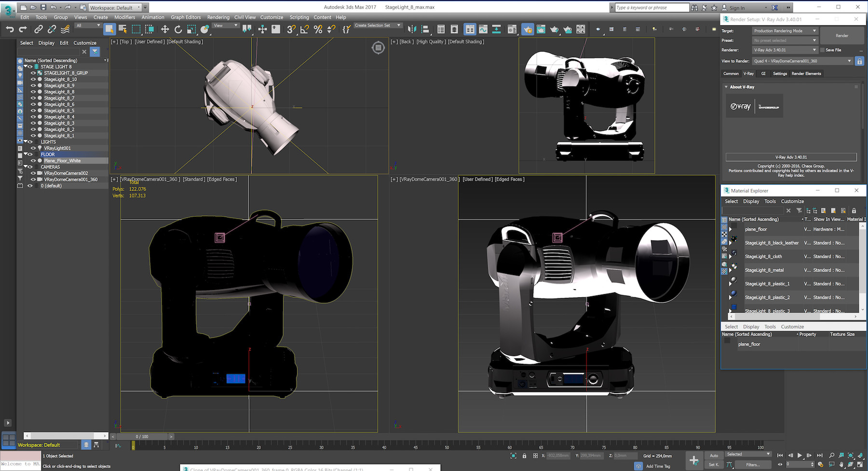Select the plane_floor material in Material Explorer
The width and height of the screenshot is (868, 471).
[756, 229]
